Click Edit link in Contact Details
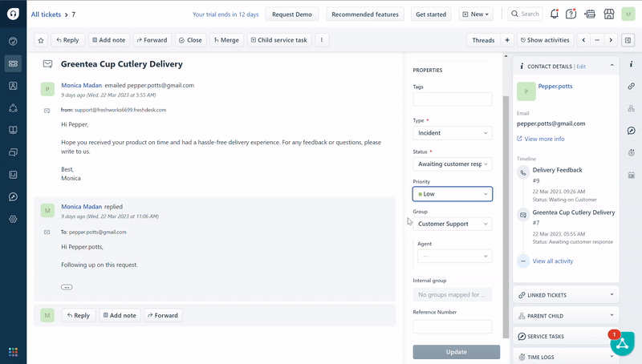 pos(581,67)
